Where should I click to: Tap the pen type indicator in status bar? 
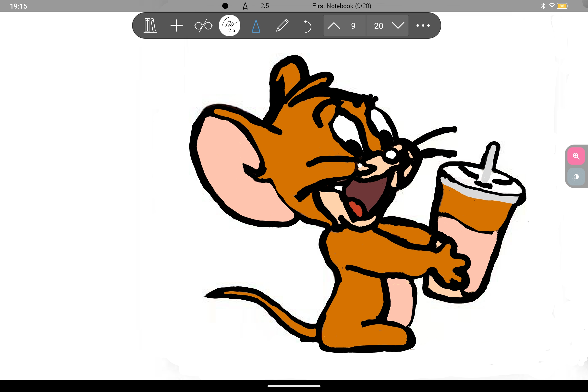245,6
